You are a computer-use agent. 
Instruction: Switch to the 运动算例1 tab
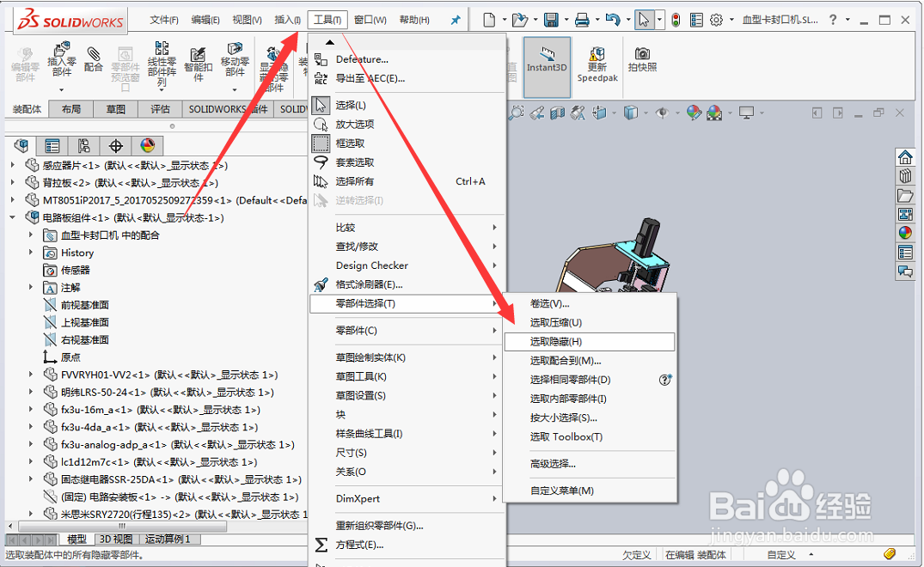(167, 539)
